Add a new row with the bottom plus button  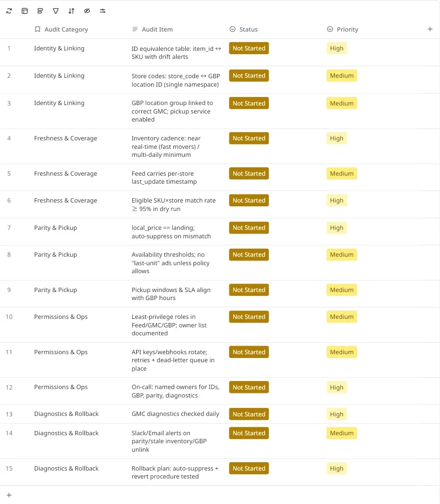click(x=9, y=495)
